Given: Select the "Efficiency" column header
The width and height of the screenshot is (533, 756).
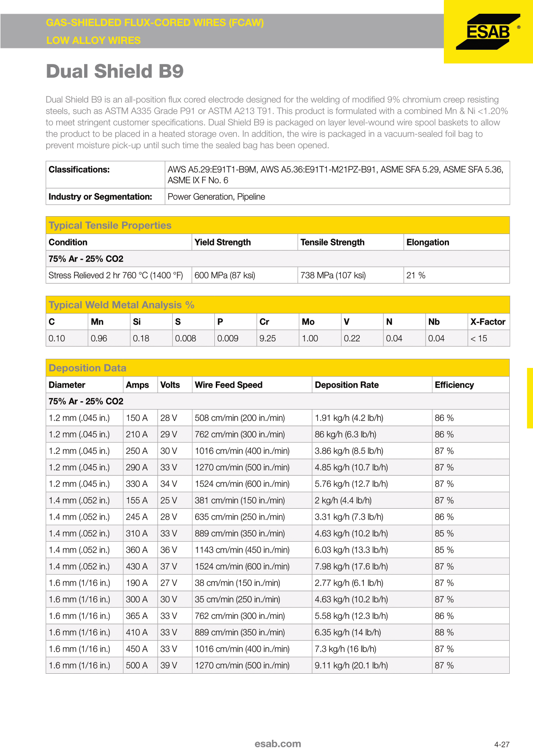Looking at the screenshot, I should point(454,385).
